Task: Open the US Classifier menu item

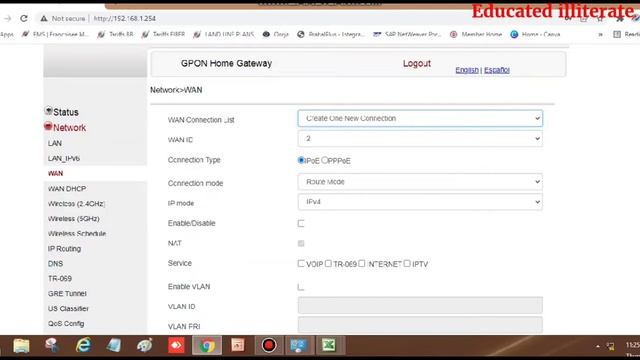Action: (x=68, y=309)
